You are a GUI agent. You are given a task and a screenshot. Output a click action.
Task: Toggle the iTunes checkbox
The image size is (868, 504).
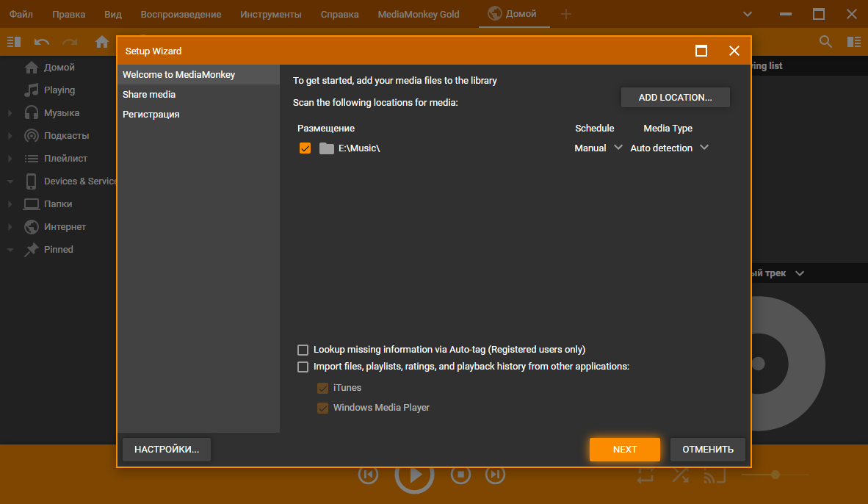[322, 388]
